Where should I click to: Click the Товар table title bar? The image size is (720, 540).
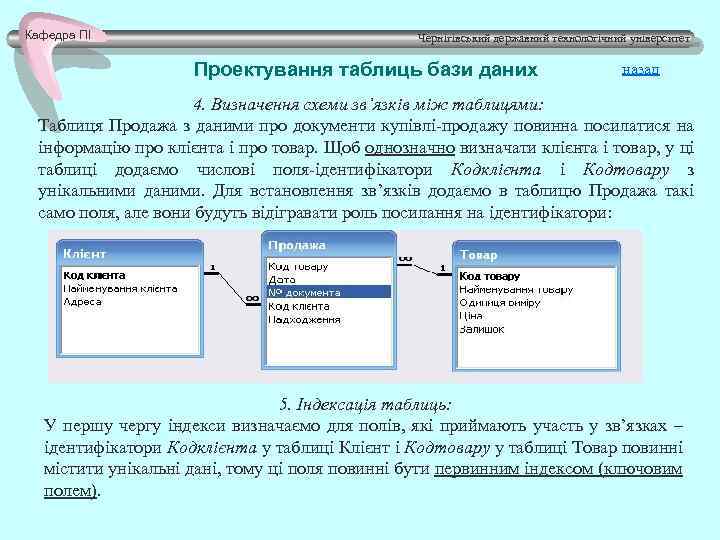click(536, 255)
